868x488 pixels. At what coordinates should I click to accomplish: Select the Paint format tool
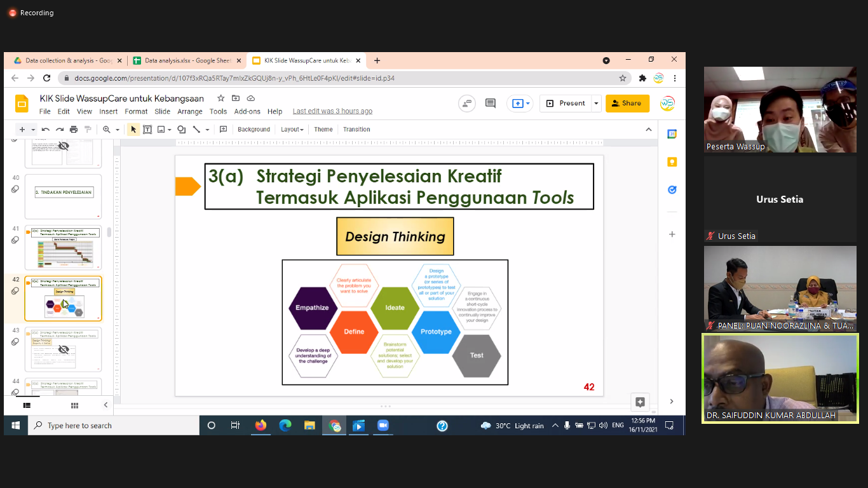[88, 130]
